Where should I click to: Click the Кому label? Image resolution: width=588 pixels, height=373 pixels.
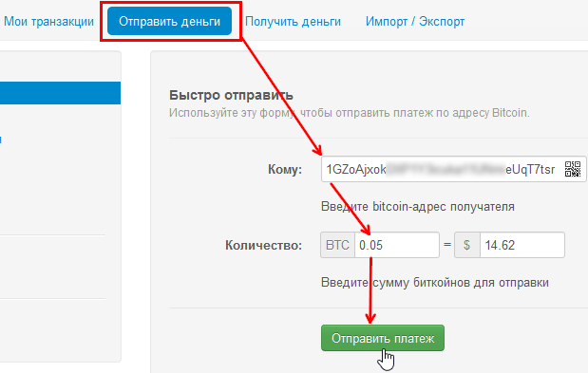[x=285, y=170]
